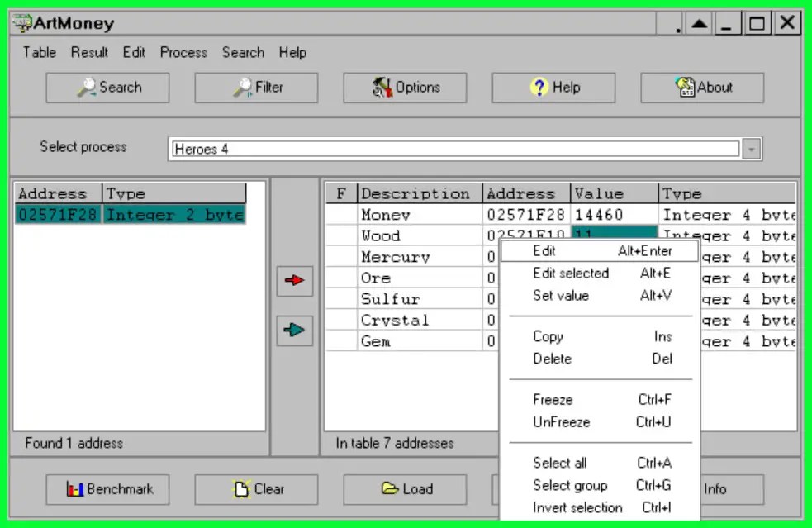
Task: Open the Search menu in menu bar
Action: [244, 53]
